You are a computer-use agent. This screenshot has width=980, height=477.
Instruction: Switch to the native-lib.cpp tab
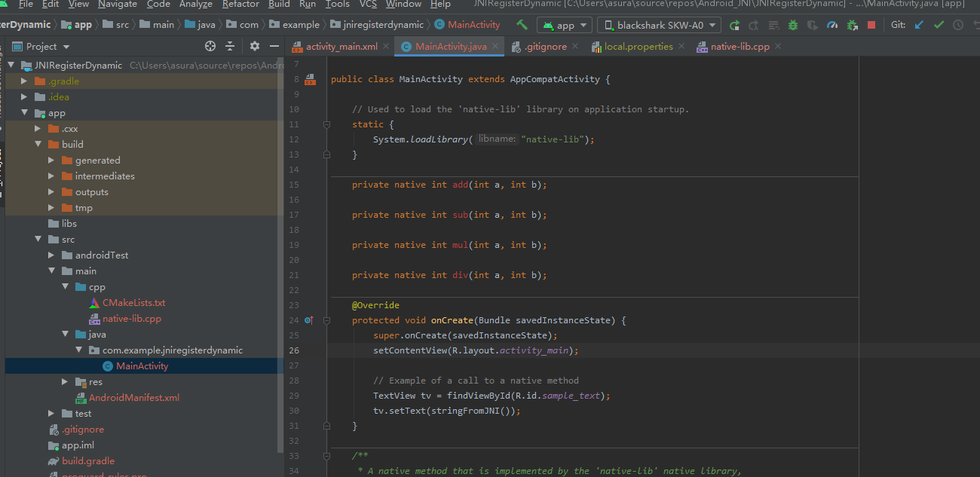[739, 46]
